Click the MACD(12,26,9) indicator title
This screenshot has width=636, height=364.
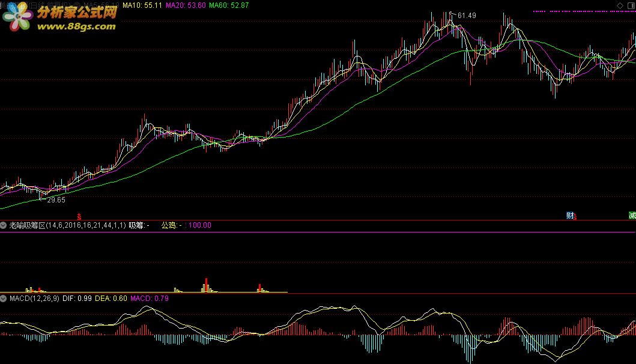point(34,299)
